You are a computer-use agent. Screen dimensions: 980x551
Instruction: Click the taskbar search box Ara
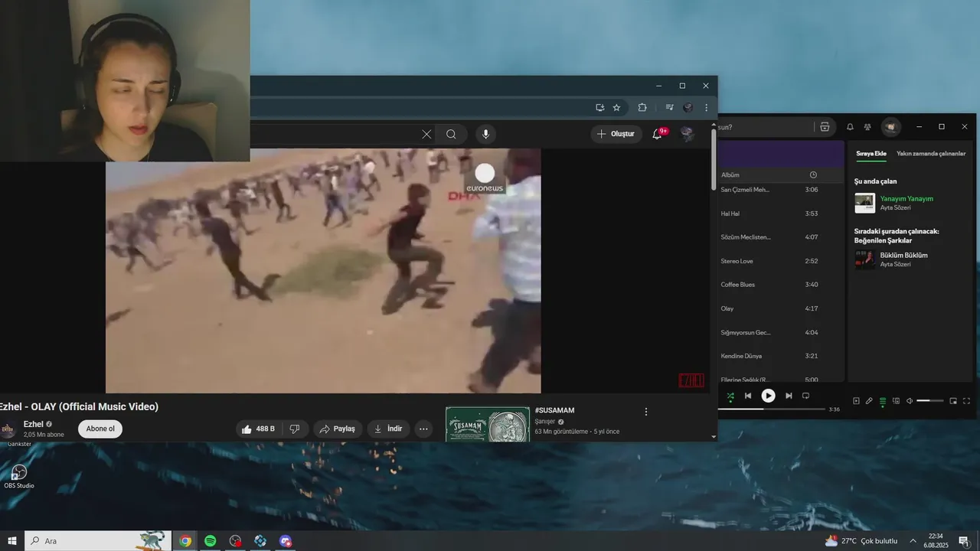[x=98, y=541]
